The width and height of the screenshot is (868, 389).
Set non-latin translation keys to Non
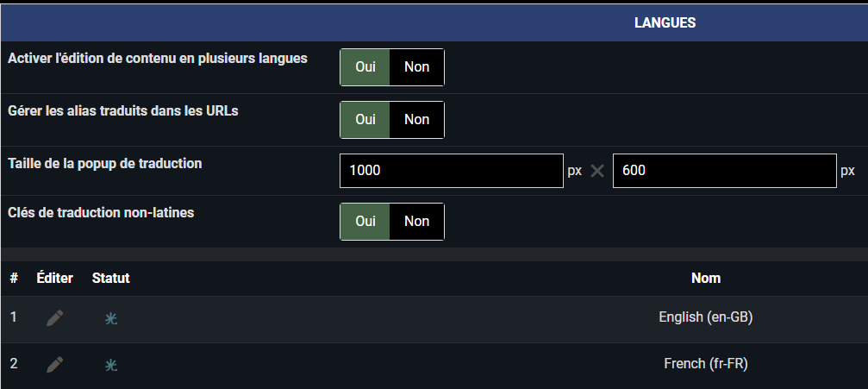(x=417, y=222)
